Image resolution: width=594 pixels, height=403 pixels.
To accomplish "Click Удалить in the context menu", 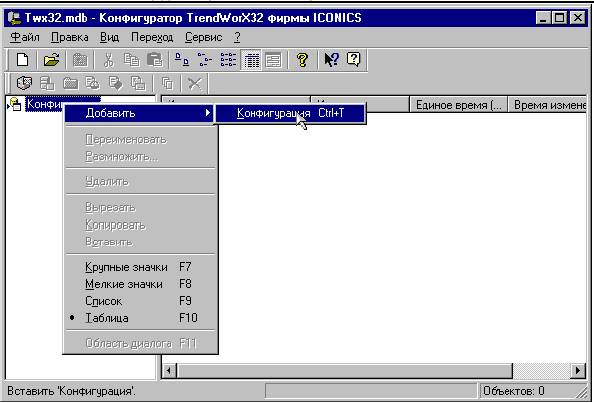I will [140, 181].
